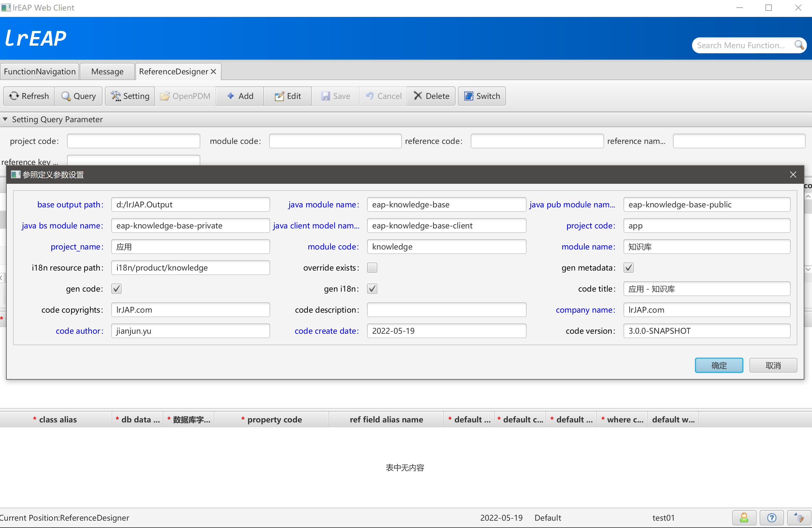Click the reference name query input

pos(739,141)
